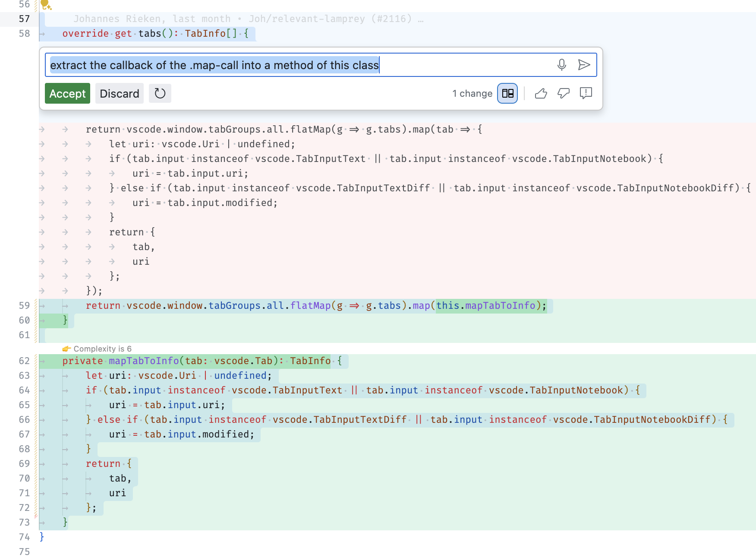The height and width of the screenshot is (558, 756).
Task: Report an issue with the AI suggestion
Action: click(x=586, y=93)
